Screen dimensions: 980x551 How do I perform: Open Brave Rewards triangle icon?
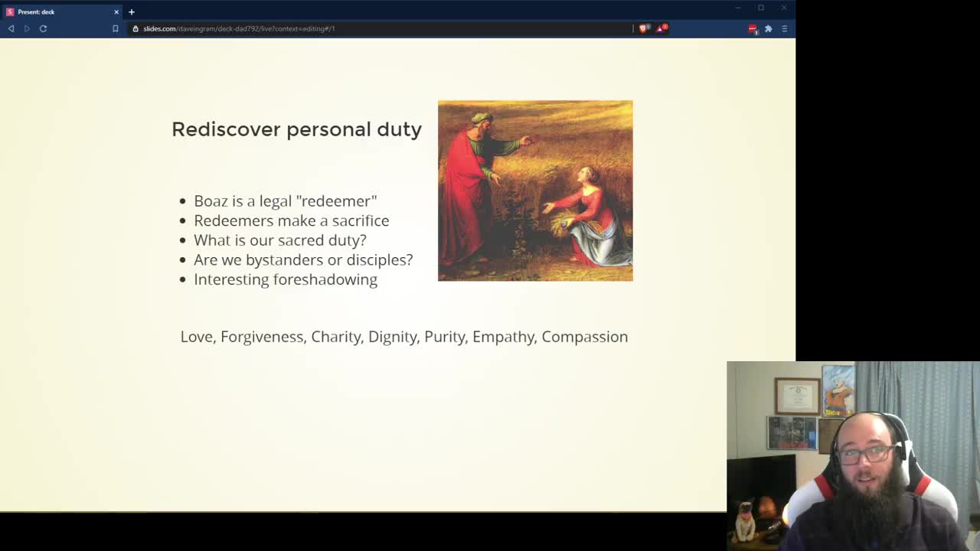point(662,28)
